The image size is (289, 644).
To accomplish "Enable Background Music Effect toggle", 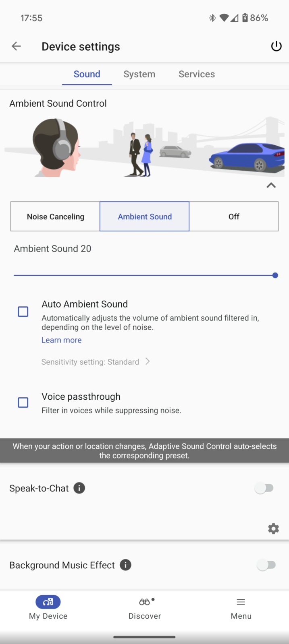I will pyautogui.click(x=266, y=565).
